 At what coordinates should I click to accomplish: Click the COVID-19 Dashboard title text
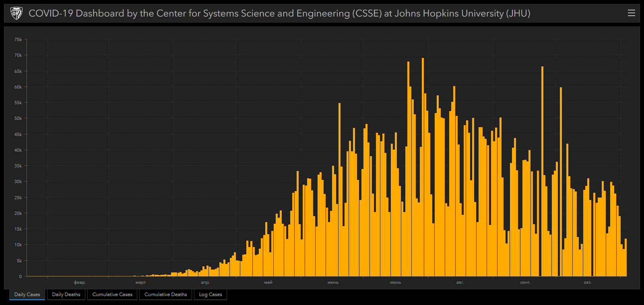point(279,13)
